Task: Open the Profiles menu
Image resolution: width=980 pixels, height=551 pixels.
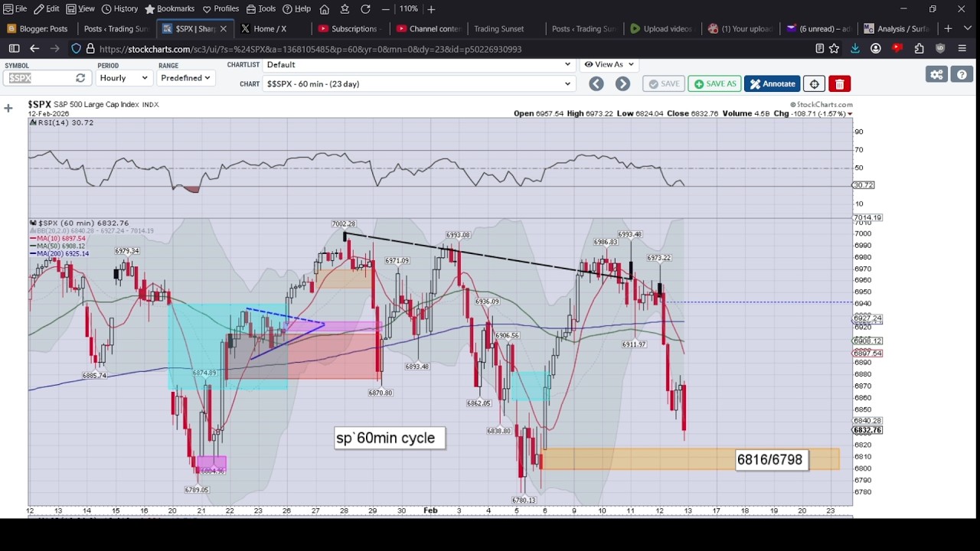Action: [x=220, y=9]
